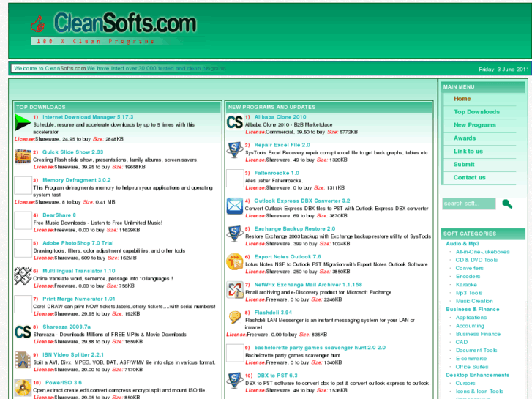
Task: Open Internet Download Manager 5.17.3 link
Action: click(88, 117)
